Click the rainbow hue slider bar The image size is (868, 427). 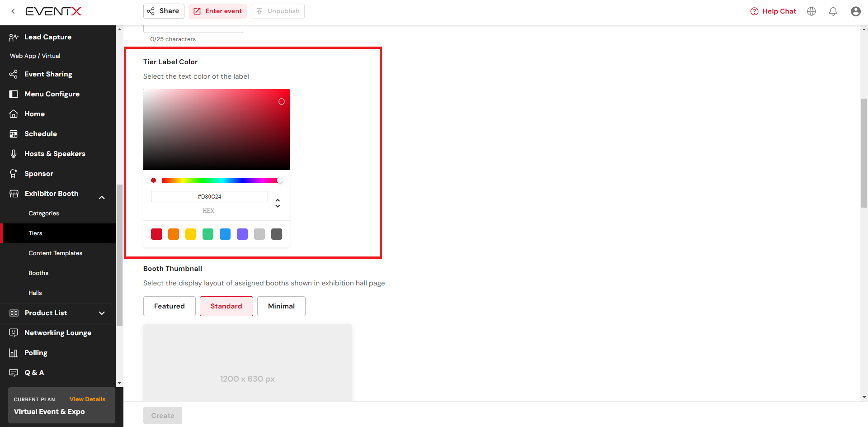pyautogui.click(x=222, y=180)
